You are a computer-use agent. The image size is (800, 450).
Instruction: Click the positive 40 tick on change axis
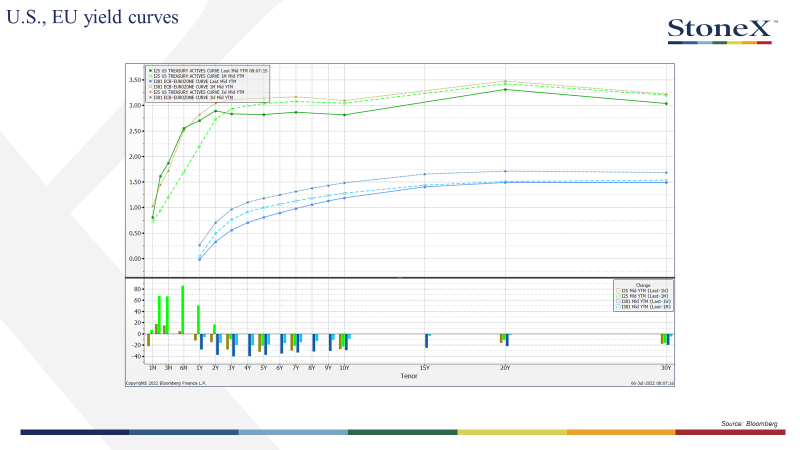tap(137, 311)
